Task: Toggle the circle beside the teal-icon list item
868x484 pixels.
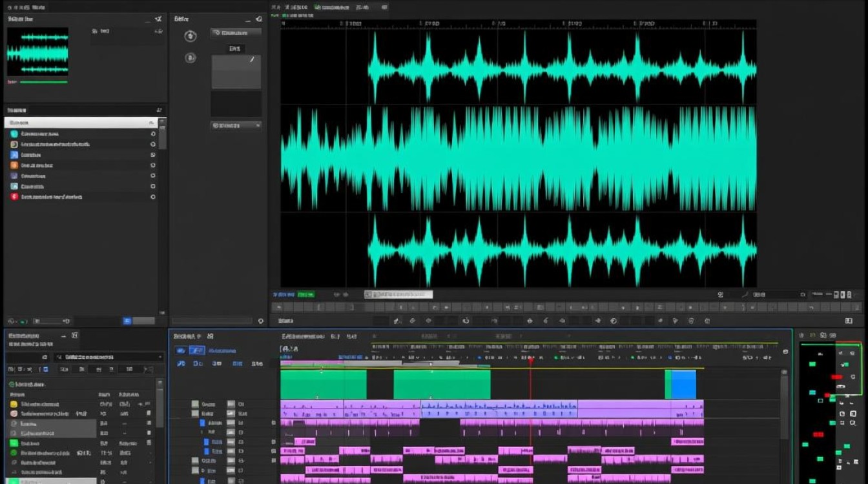Action: [153, 134]
